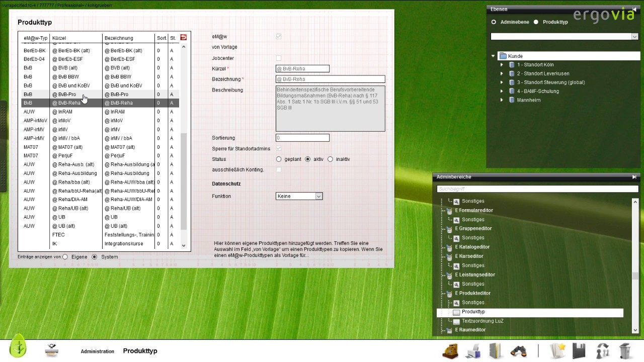Toggle the ausschließlich Konting. checkbox
Image resolution: width=644 pixels, height=362 pixels.
click(x=279, y=170)
